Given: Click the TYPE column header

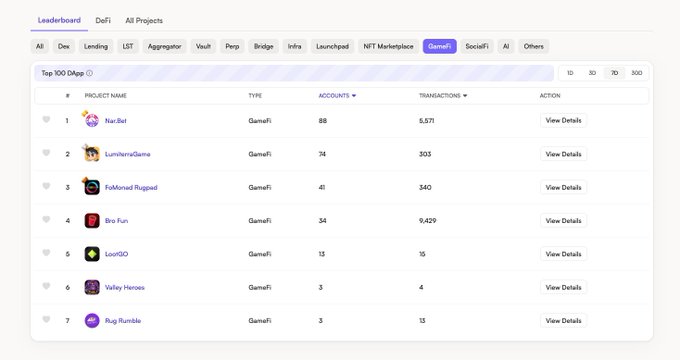Looking at the screenshot, I should pyautogui.click(x=255, y=96).
